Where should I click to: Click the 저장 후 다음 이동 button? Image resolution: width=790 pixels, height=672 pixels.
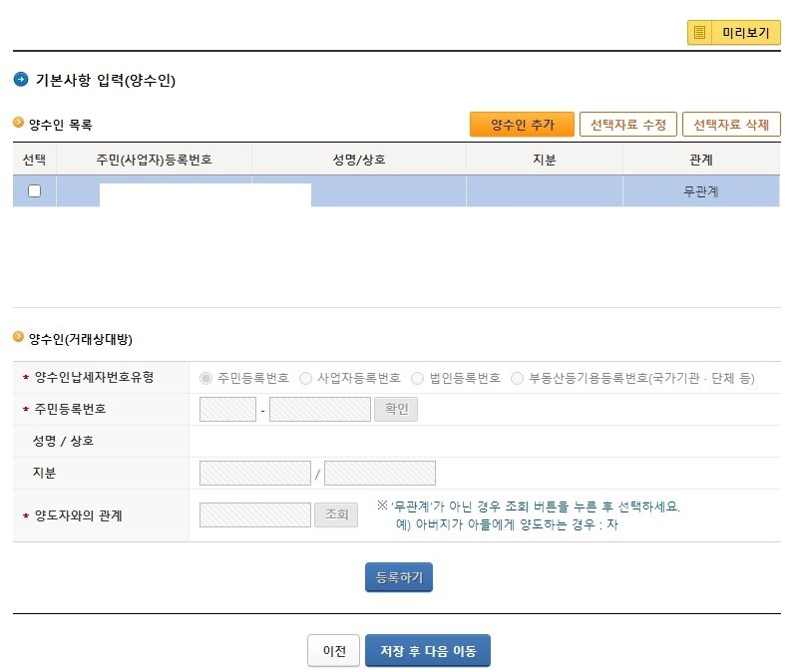point(428,651)
